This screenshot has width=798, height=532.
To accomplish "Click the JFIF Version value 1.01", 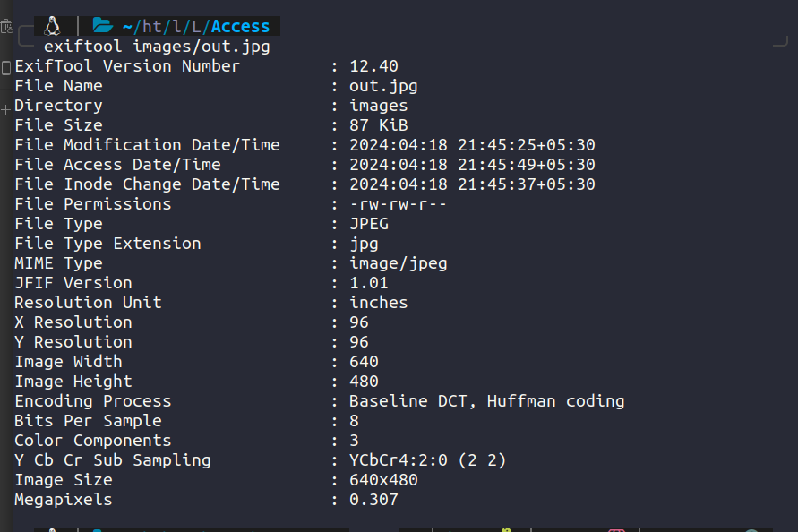I will (368, 283).
